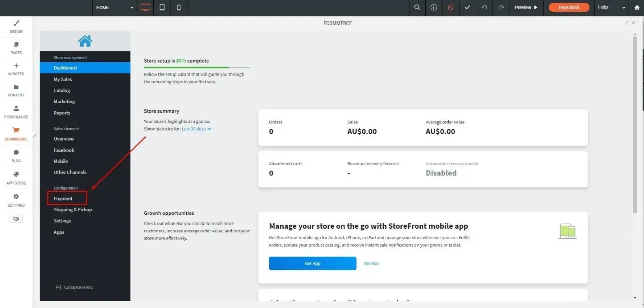Open the Widgets panel
The image size is (644, 308).
click(16, 69)
